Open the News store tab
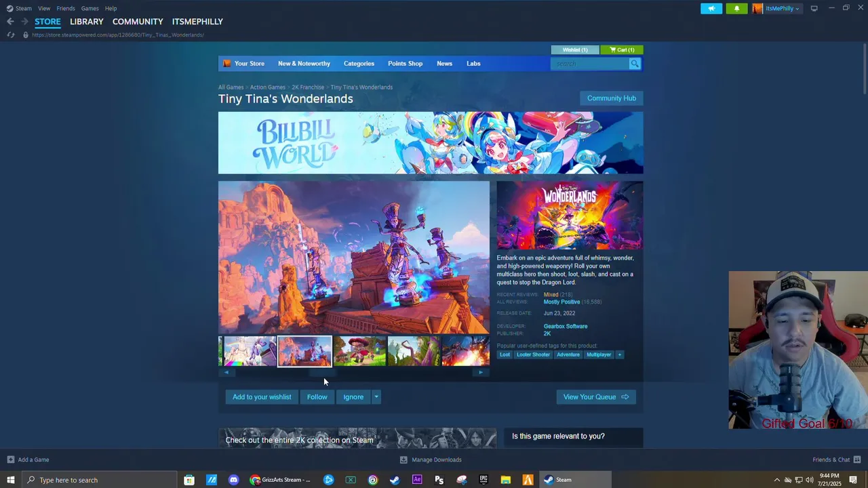The image size is (868, 488). (x=444, y=64)
